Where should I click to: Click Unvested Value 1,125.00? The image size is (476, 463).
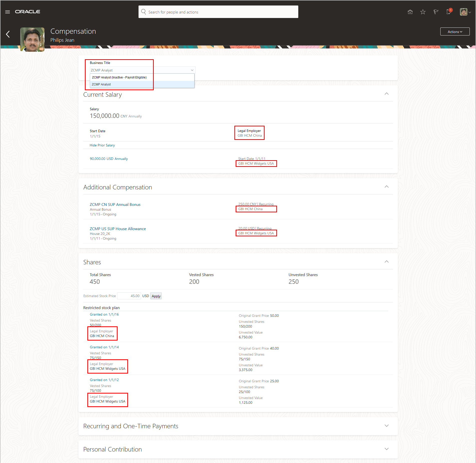click(246, 403)
